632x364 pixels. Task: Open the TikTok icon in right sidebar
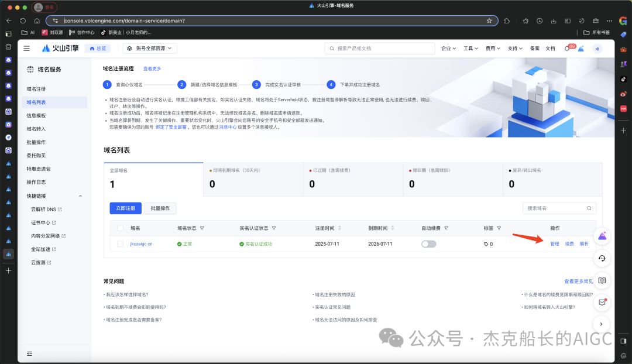tap(624, 79)
